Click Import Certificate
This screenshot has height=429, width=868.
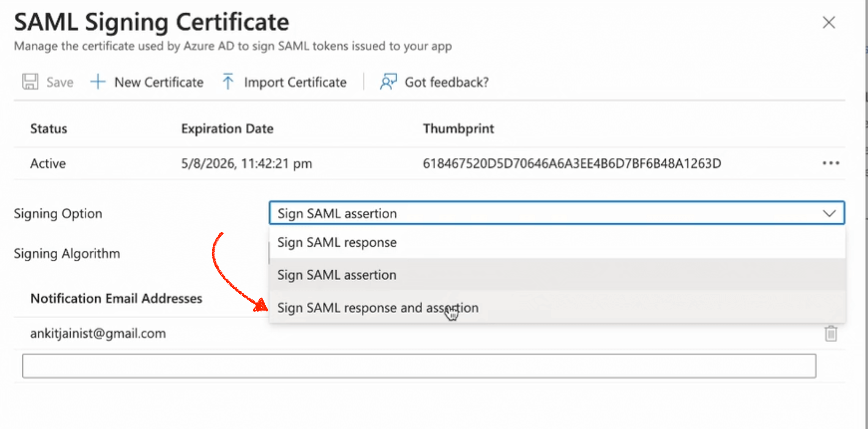pos(295,81)
